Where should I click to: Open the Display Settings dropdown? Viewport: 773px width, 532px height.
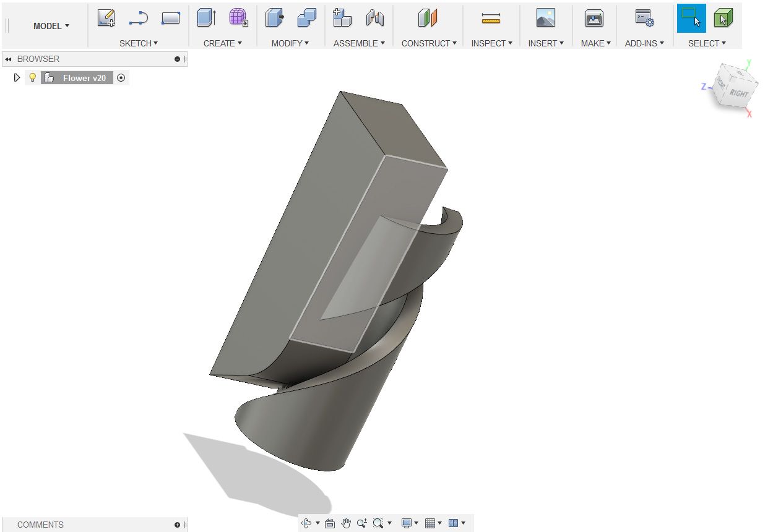point(410,523)
